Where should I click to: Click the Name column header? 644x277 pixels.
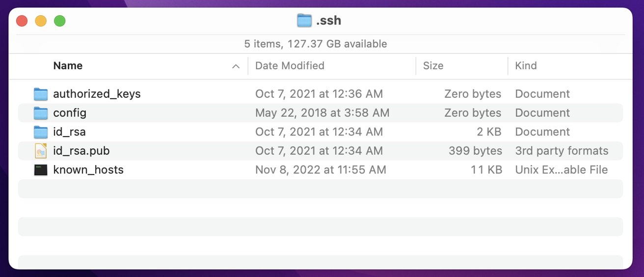coord(68,66)
